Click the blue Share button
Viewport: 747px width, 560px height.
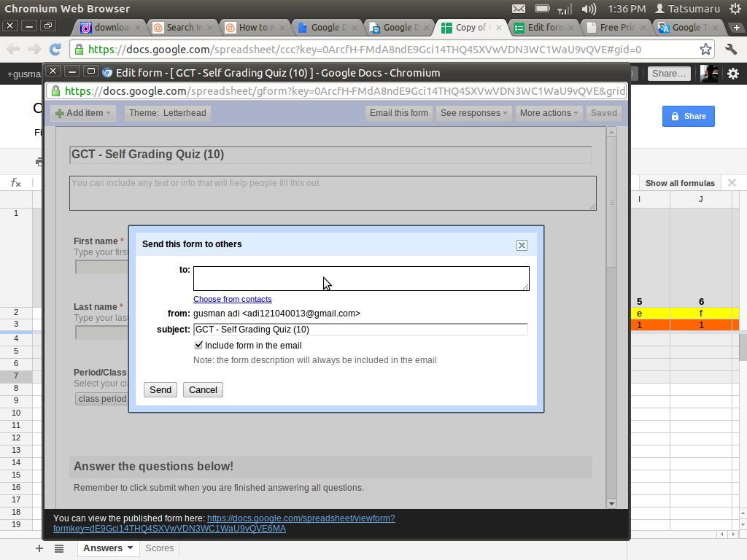coord(689,116)
